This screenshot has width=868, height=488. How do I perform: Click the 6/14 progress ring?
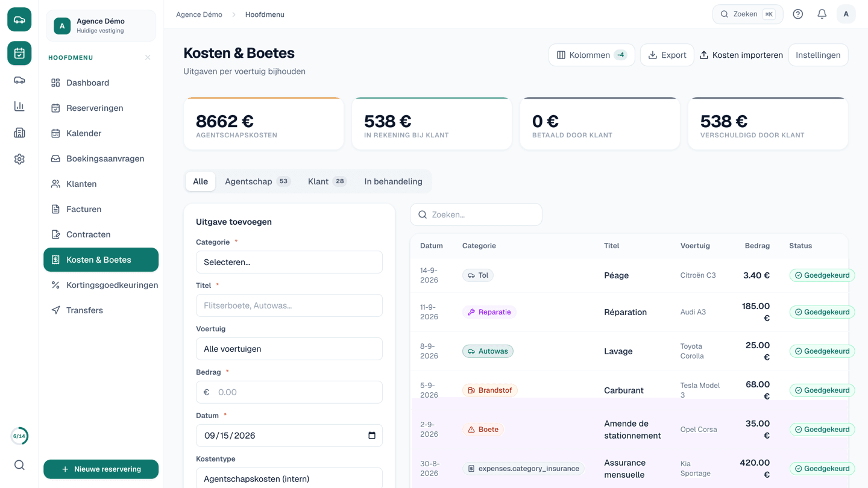pos(19,436)
